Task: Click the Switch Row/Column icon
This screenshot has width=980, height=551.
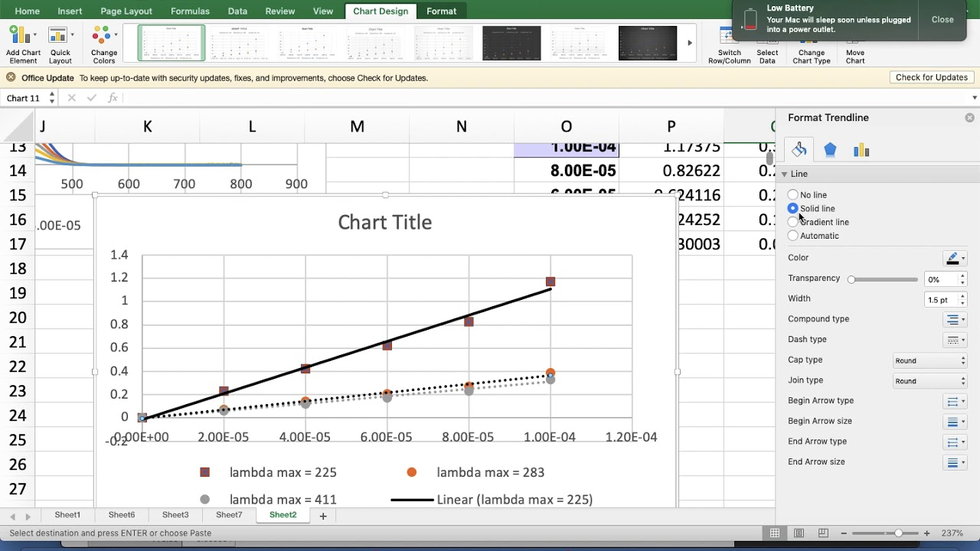Action: [x=729, y=45]
